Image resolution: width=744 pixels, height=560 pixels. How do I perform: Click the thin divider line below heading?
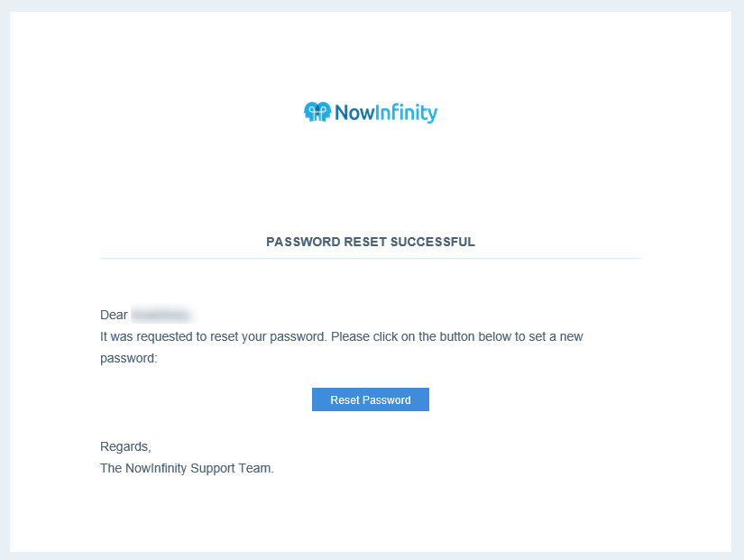[371, 259]
